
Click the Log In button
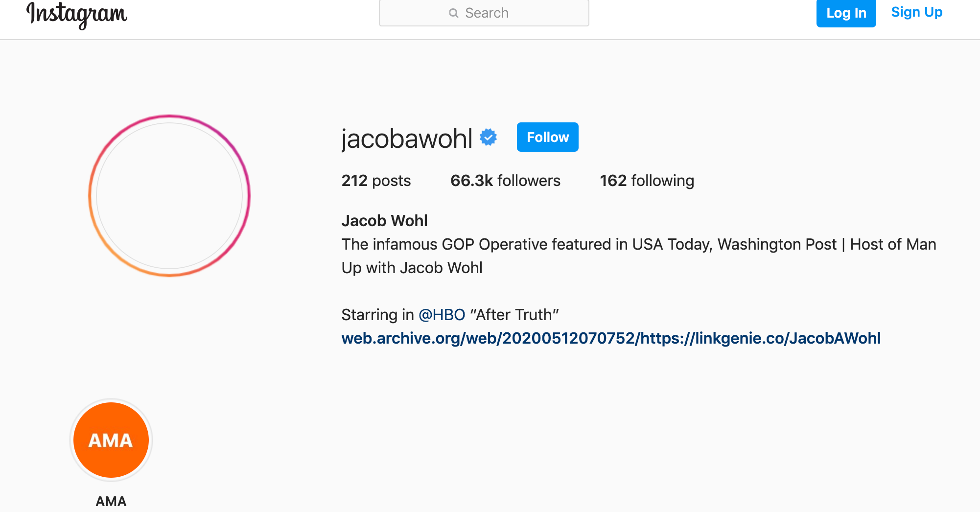point(846,13)
